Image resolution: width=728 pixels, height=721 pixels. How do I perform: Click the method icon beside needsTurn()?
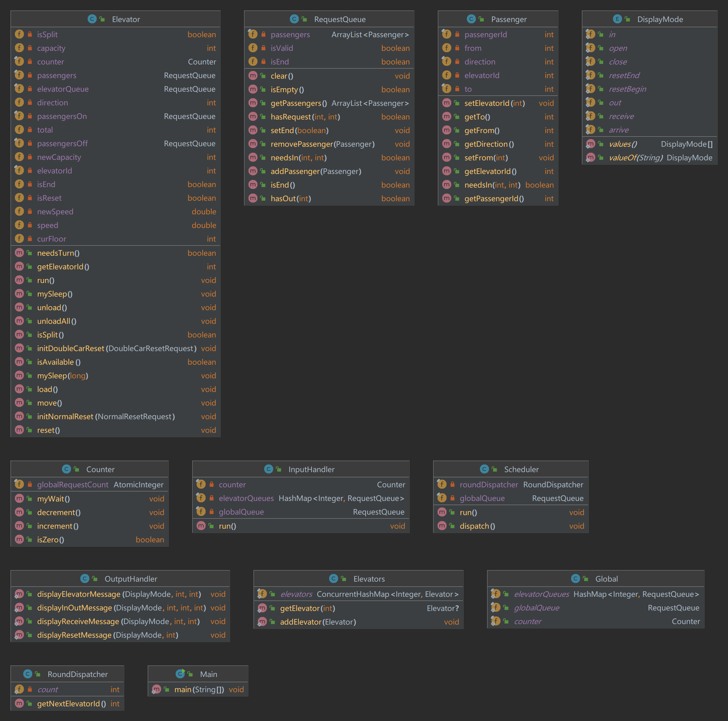[x=19, y=253]
